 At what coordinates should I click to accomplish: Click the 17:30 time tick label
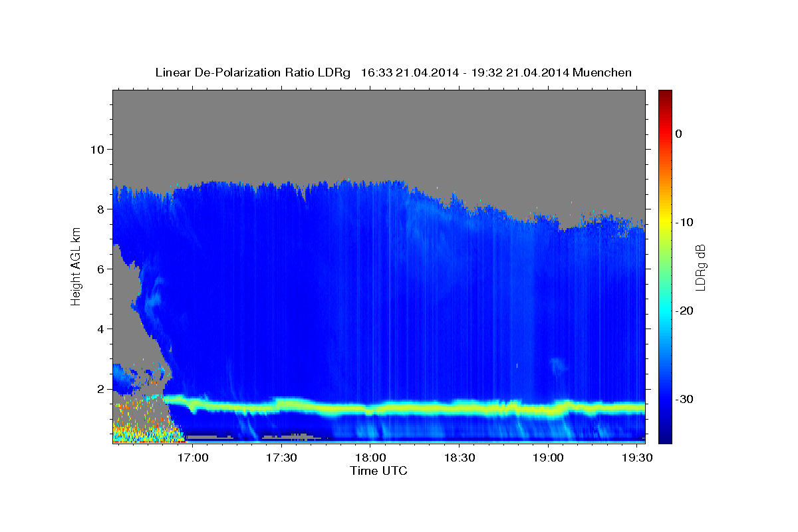(281, 458)
